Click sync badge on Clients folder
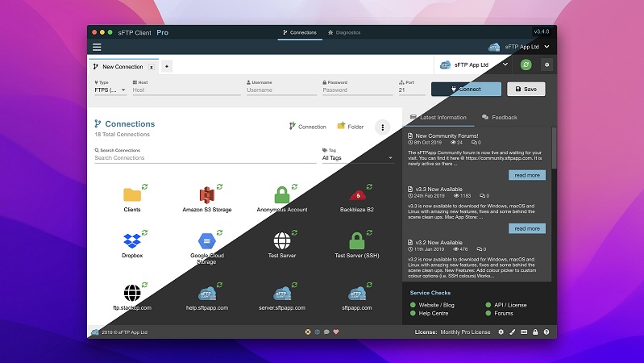Viewport: 644px width, 363px height. [144, 186]
